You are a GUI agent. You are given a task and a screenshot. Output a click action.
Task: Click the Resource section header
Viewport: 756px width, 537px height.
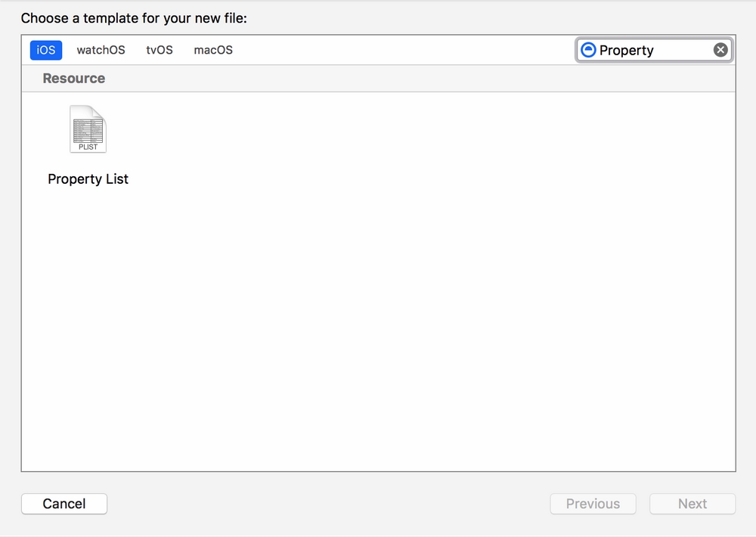pyautogui.click(x=74, y=78)
